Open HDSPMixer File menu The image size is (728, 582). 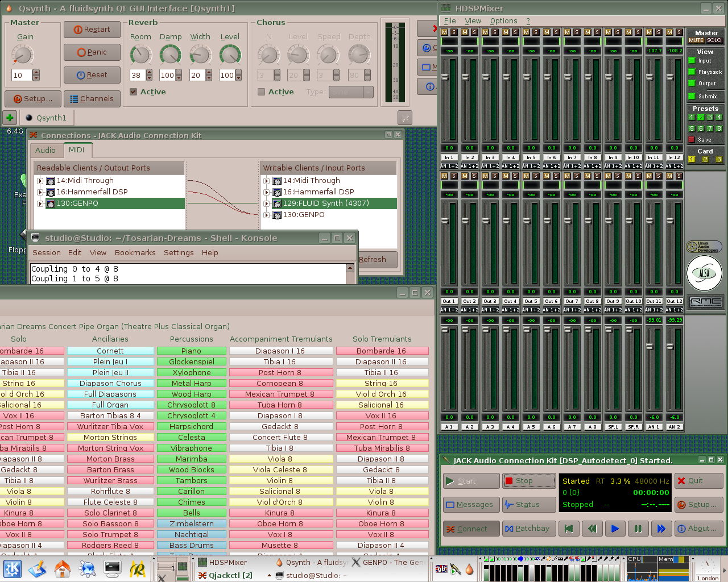[450, 21]
